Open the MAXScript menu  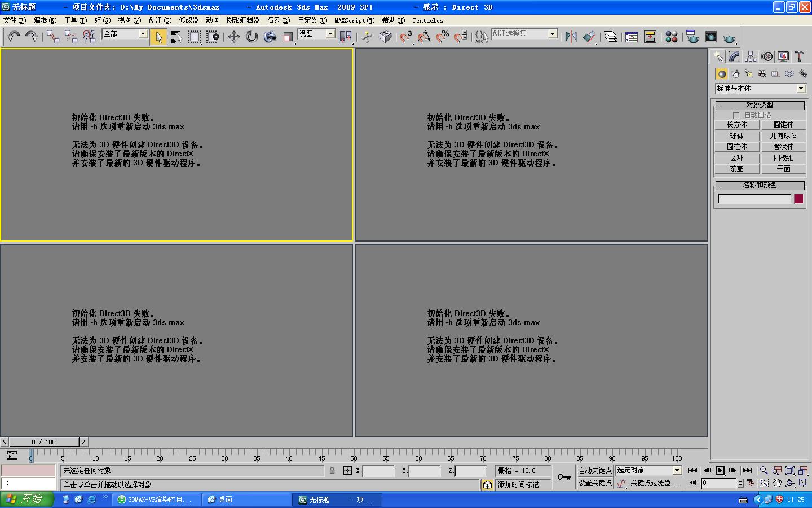pos(354,20)
